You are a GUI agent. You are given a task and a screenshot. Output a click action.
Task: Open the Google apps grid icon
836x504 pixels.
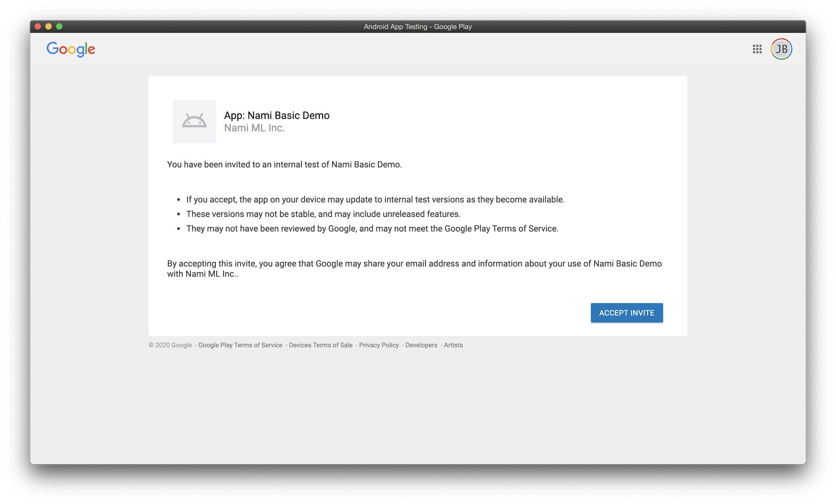757,49
